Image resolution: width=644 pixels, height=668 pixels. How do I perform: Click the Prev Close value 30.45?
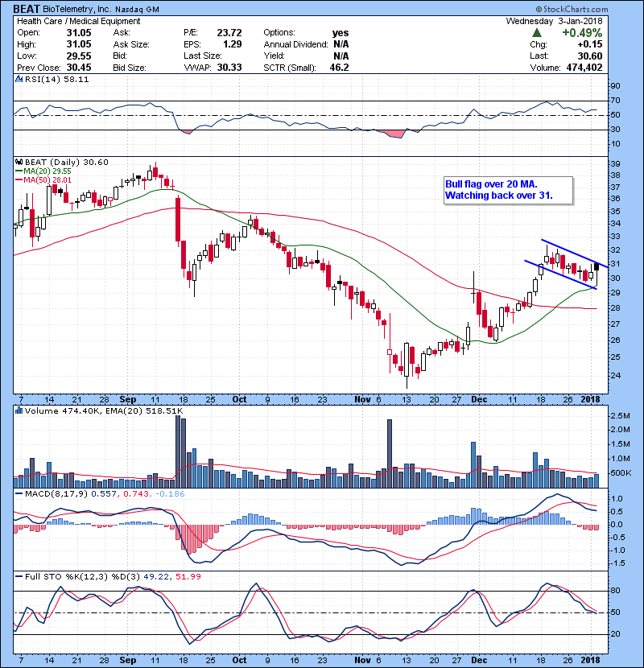pyautogui.click(x=78, y=68)
